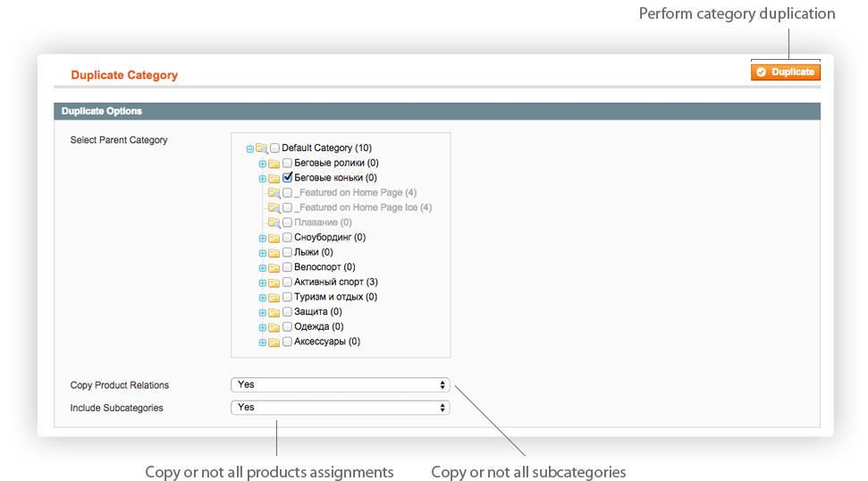Screen dimensions: 868x481
Task: Select the _Featured on Home Page Ice (4) label
Action: (363, 207)
